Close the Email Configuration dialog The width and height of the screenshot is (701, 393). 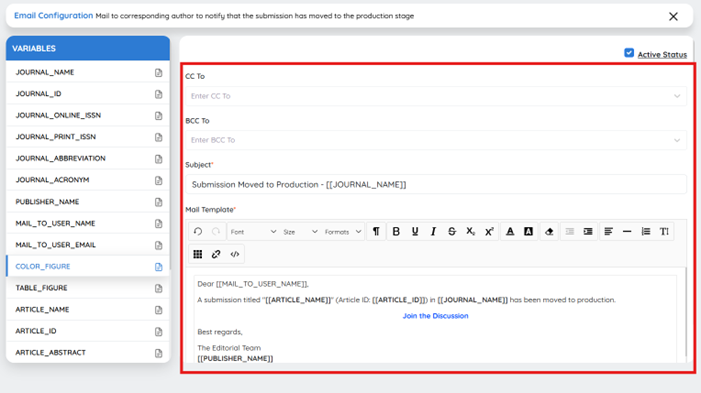pyautogui.click(x=673, y=17)
